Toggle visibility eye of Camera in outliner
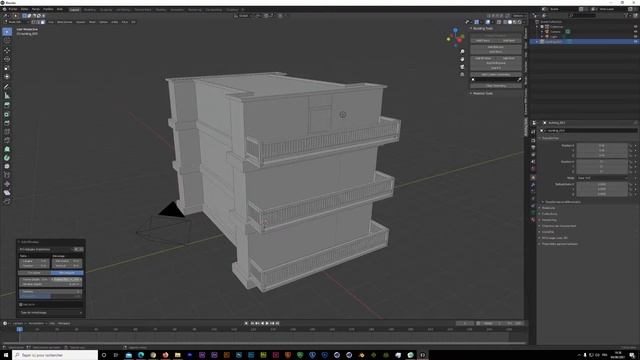 coord(635,31)
